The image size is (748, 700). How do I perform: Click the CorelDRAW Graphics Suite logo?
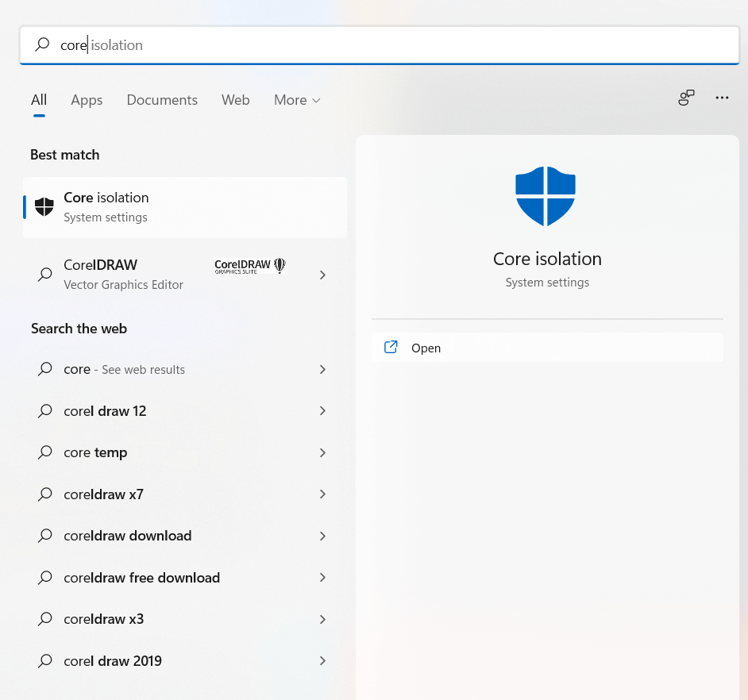[x=249, y=266]
